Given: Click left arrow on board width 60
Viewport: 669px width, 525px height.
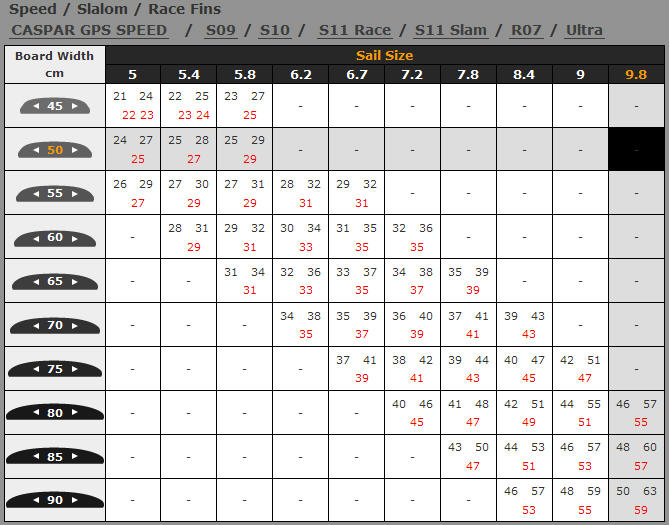Looking at the screenshot, I should click(x=36, y=238).
